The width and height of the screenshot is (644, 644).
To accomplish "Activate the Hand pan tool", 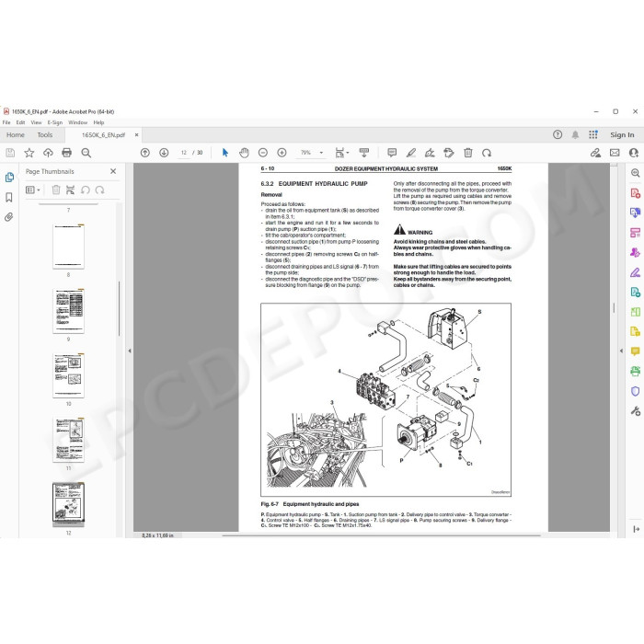I will (x=244, y=153).
